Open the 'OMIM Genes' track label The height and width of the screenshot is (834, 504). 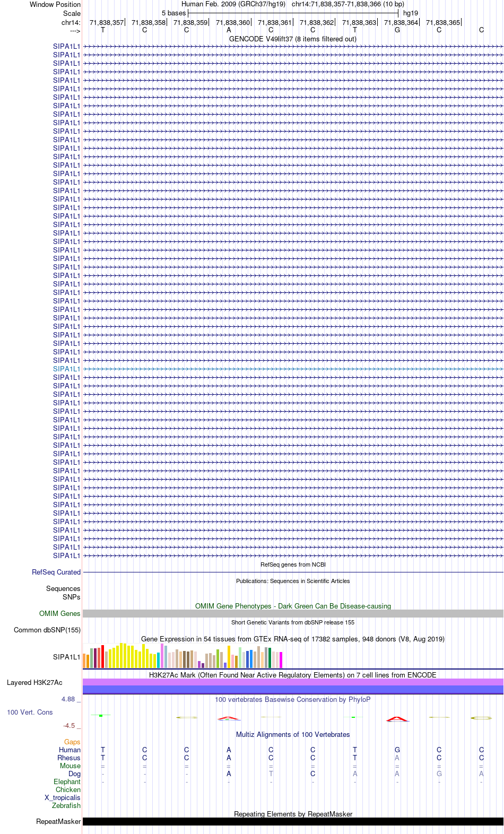pyautogui.click(x=60, y=613)
